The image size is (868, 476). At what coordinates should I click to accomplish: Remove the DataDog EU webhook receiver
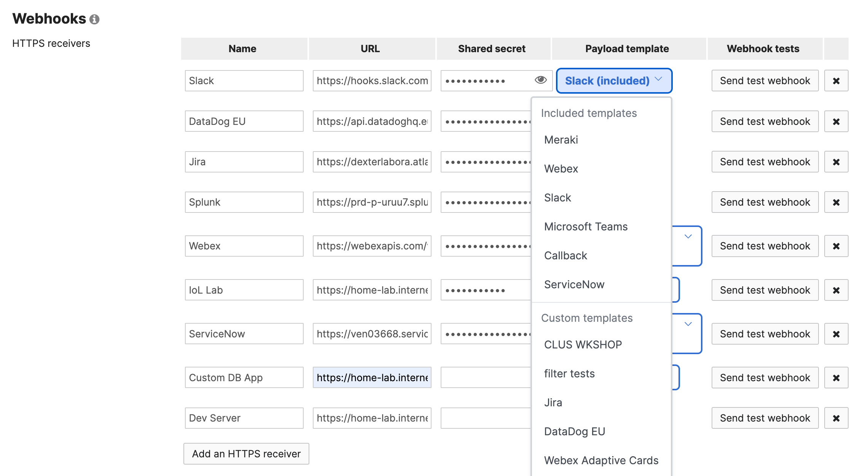[836, 121]
